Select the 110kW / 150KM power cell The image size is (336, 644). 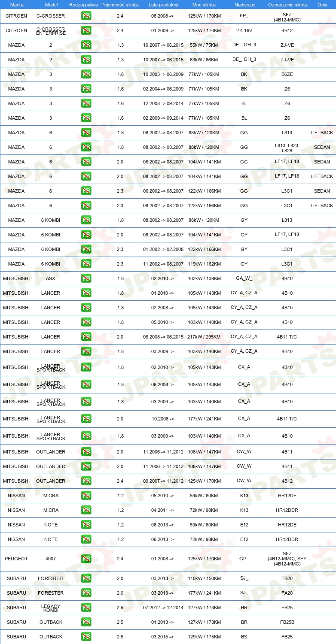click(x=204, y=578)
